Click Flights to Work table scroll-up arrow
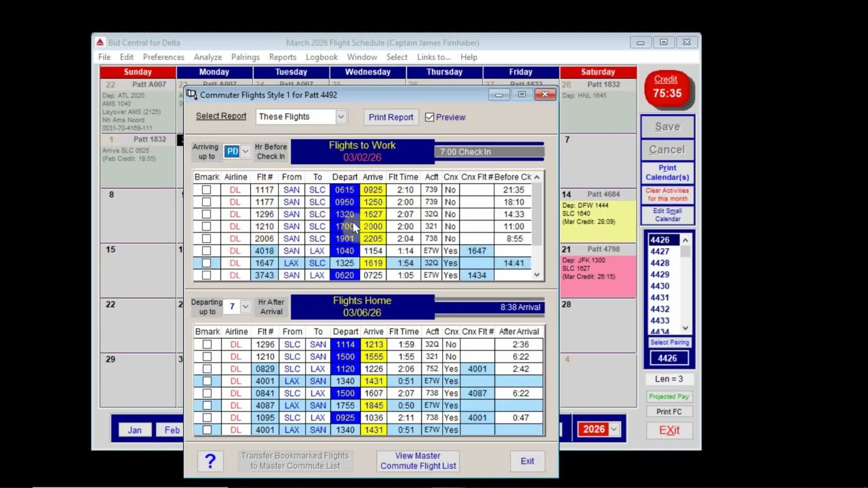Viewport: 868px width, 488px height. (x=537, y=177)
